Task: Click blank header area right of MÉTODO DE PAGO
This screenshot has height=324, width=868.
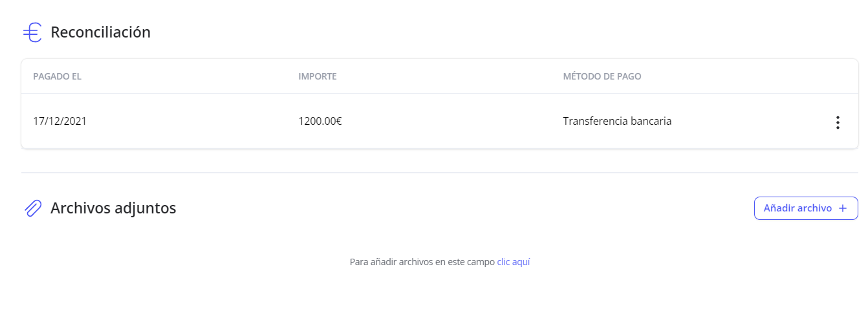Action: [x=744, y=76]
